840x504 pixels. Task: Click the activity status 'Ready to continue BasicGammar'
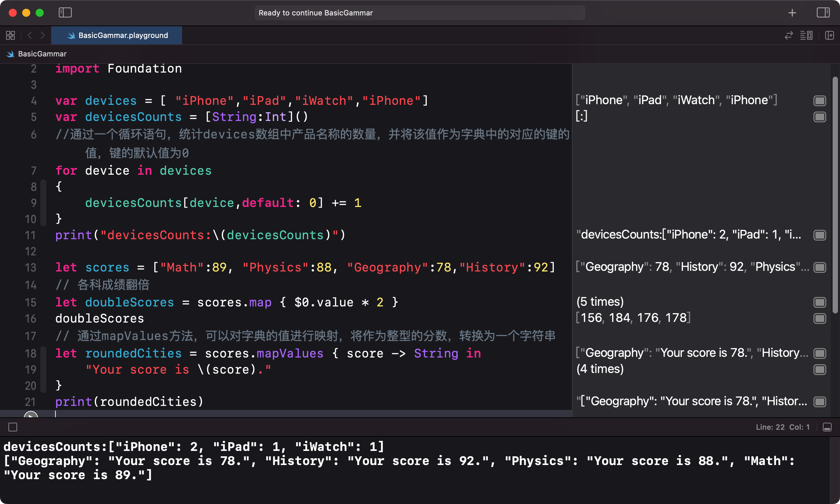(x=420, y=13)
